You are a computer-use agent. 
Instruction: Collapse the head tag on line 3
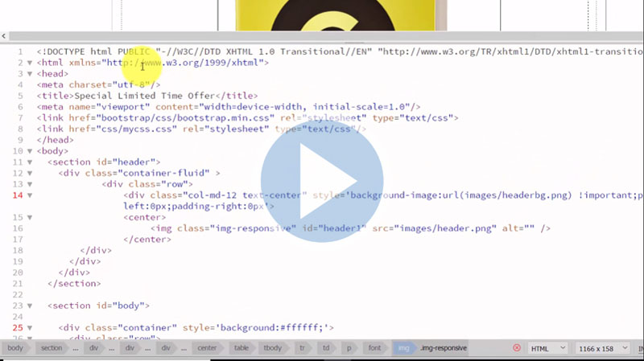click(30, 74)
